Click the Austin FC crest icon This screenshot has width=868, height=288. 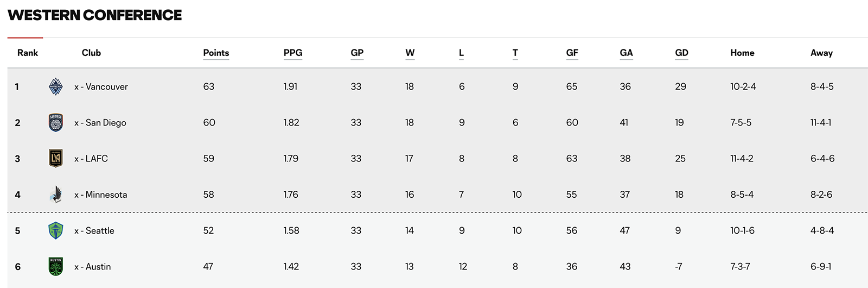click(x=55, y=266)
